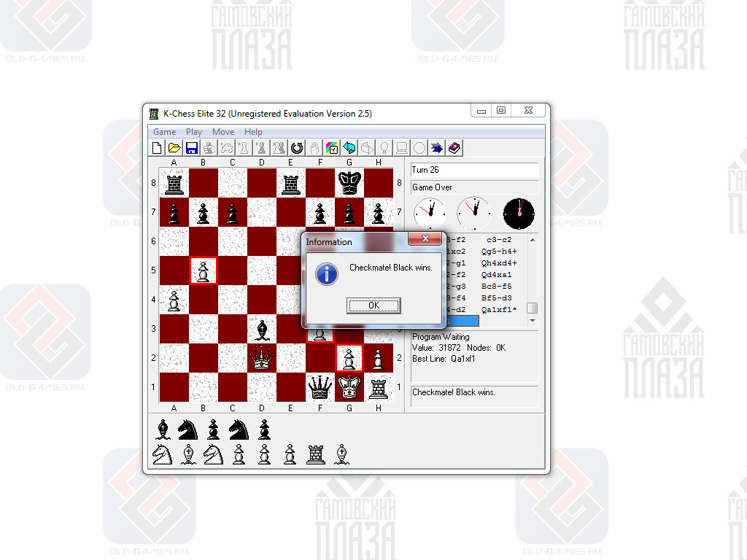Close the Information dialog with X
This screenshot has height=560, width=747.
point(425,238)
